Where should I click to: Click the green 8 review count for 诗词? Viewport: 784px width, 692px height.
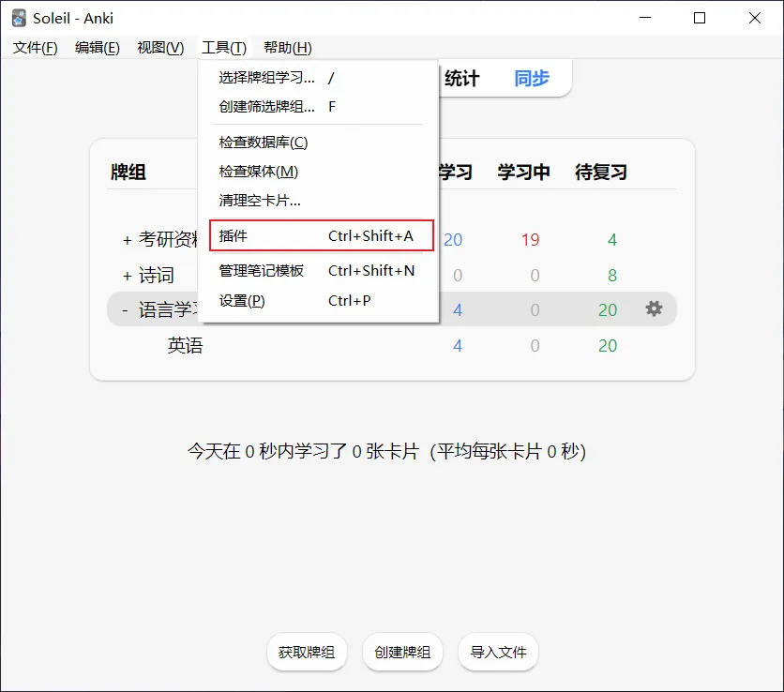pyautogui.click(x=612, y=275)
